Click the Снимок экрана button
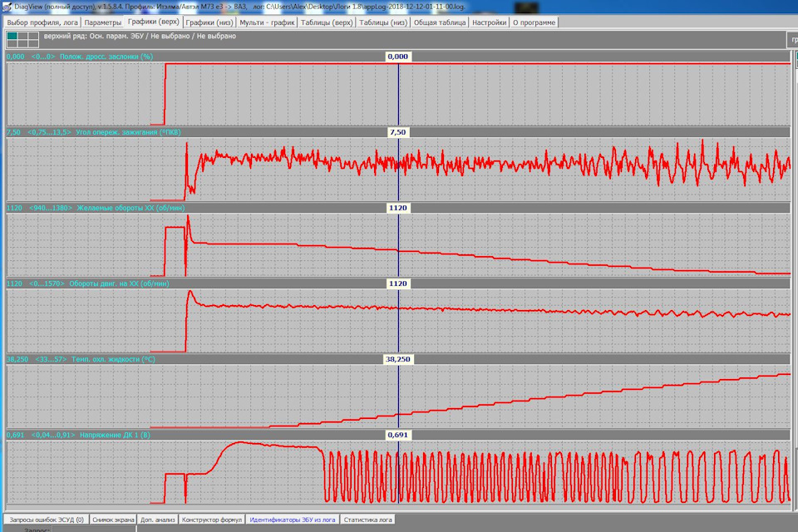 click(113, 520)
